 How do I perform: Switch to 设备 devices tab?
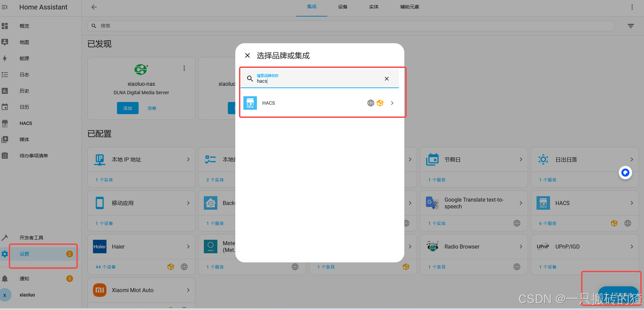pos(343,7)
